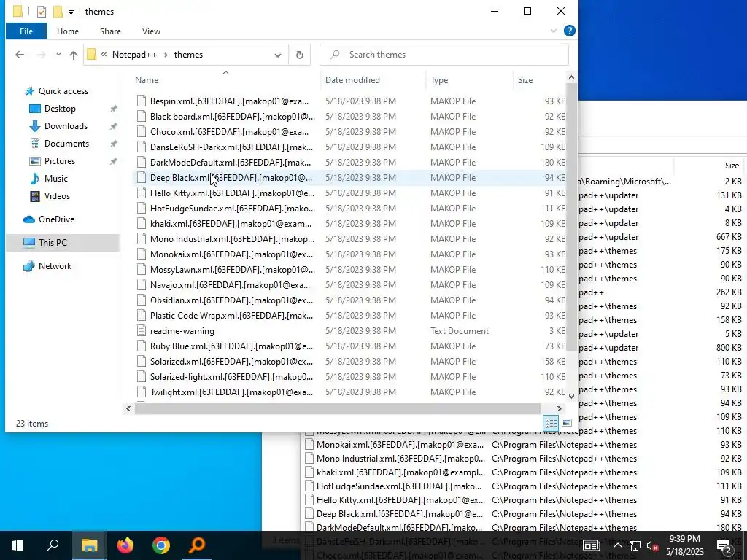This screenshot has height=560, width=747.
Task: Select Obsidian.xml file row
Action: coord(350,300)
